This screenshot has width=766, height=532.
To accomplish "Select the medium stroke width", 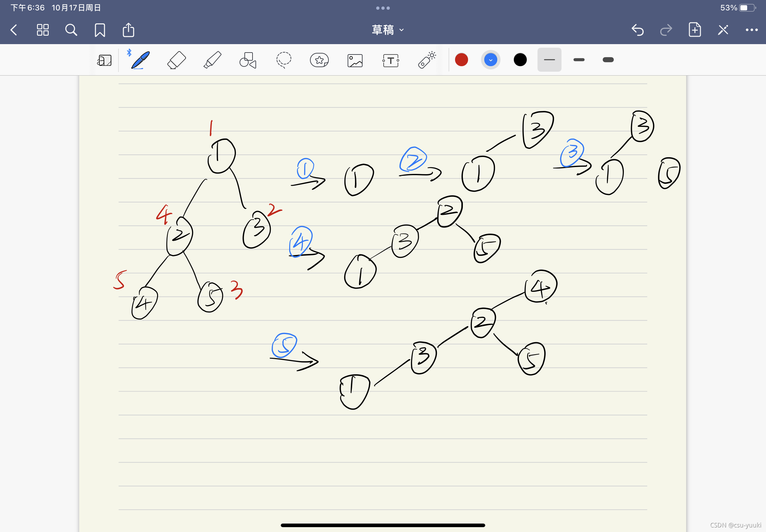I will point(579,60).
